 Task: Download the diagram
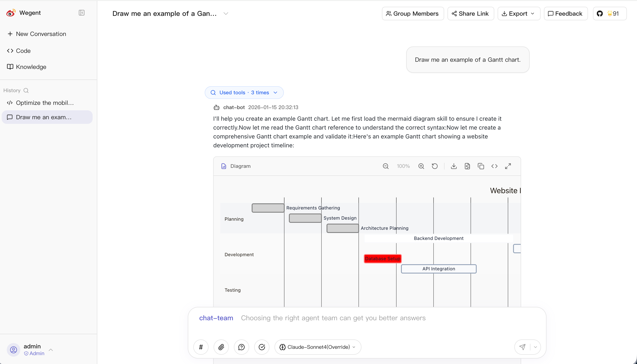click(454, 166)
